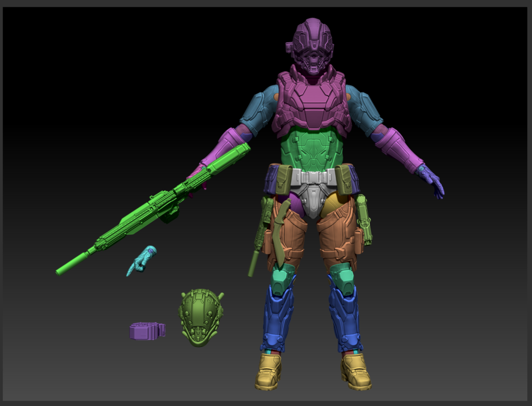This screenshot has width=532, height=406.
Task: Select the teal knee pad on image's right
Action: [343, 278]
